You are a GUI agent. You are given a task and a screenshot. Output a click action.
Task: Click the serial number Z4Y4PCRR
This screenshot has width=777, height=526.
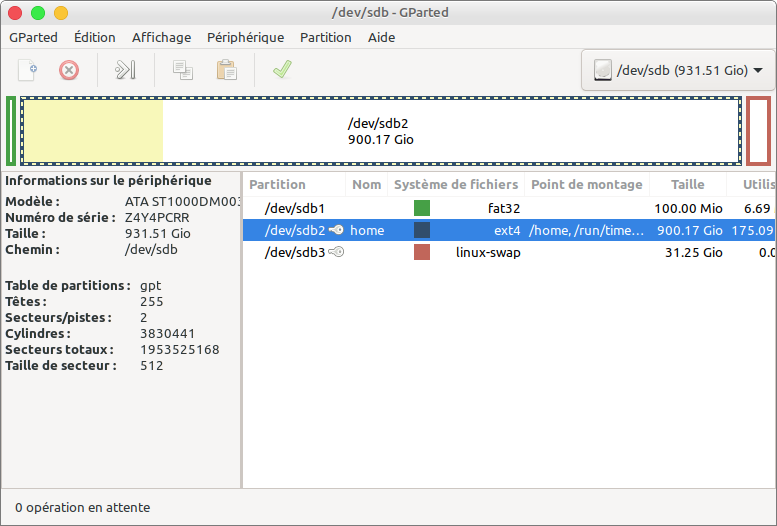click(157, 218)
